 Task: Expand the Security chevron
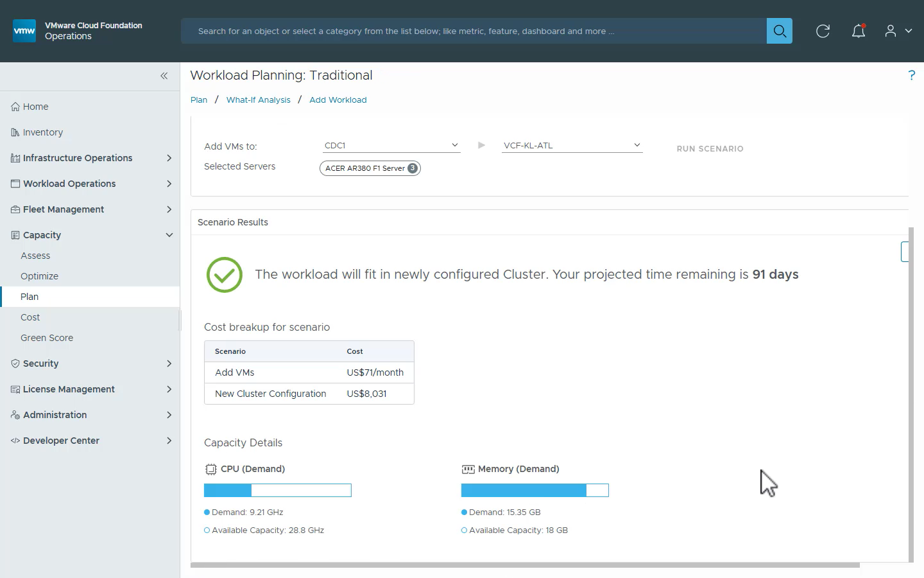[x=169, y=363]
